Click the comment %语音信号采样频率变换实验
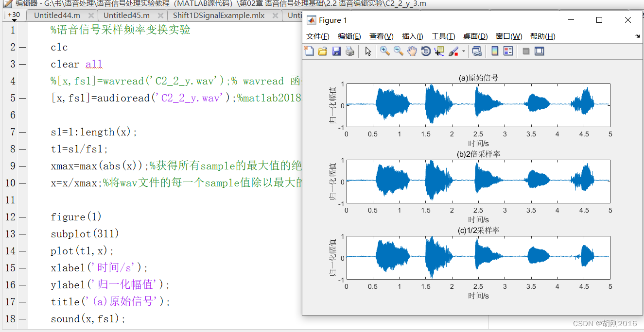 121,30
